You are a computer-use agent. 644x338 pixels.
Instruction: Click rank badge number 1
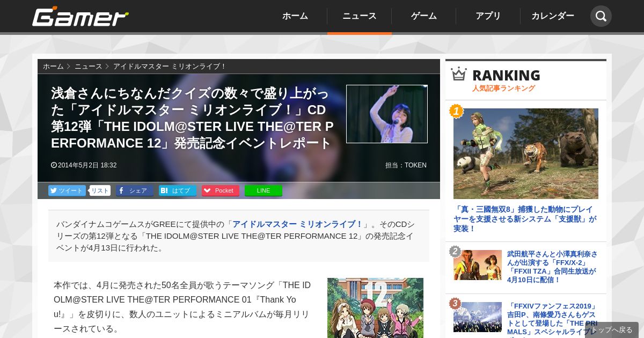(456, 111)
